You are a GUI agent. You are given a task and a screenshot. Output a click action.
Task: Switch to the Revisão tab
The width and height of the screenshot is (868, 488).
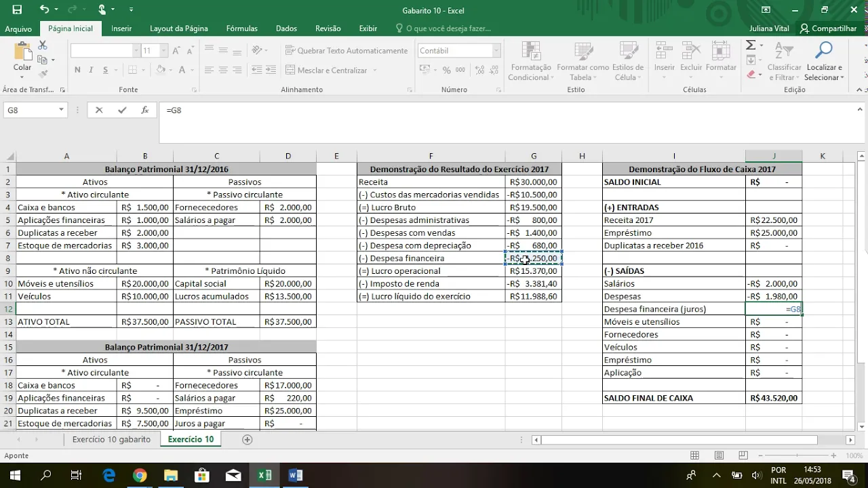point(328,28)
